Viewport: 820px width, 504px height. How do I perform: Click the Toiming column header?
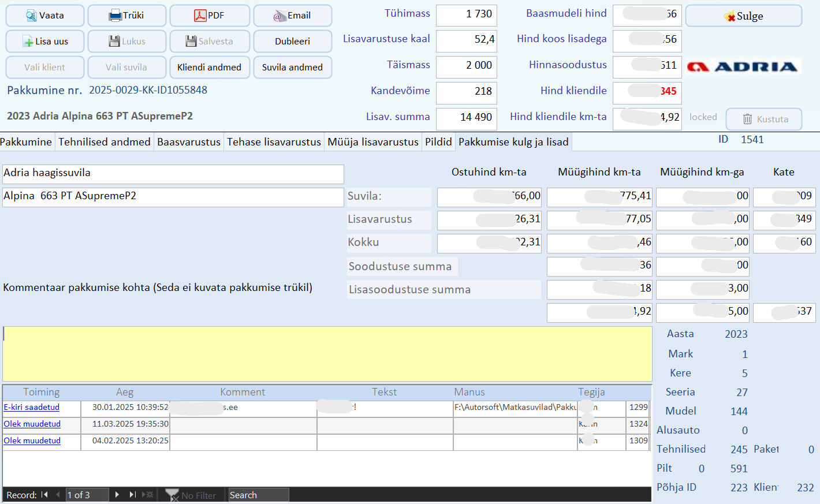coord(42,393)
